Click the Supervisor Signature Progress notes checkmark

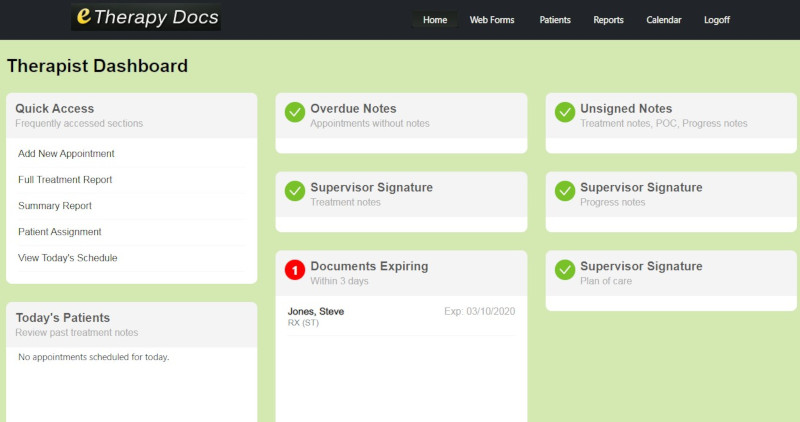click(564, 192)
